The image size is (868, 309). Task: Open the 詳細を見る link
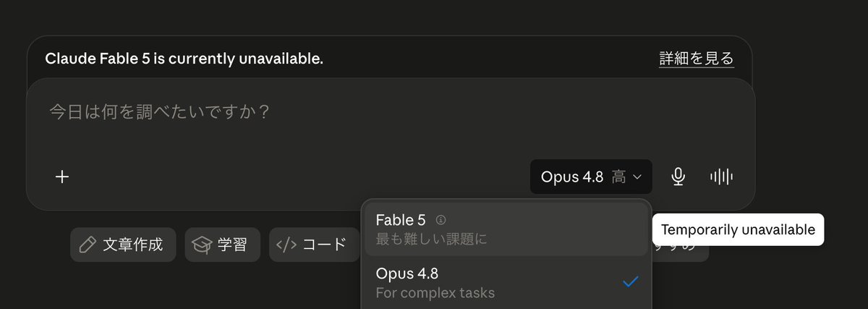697,59
